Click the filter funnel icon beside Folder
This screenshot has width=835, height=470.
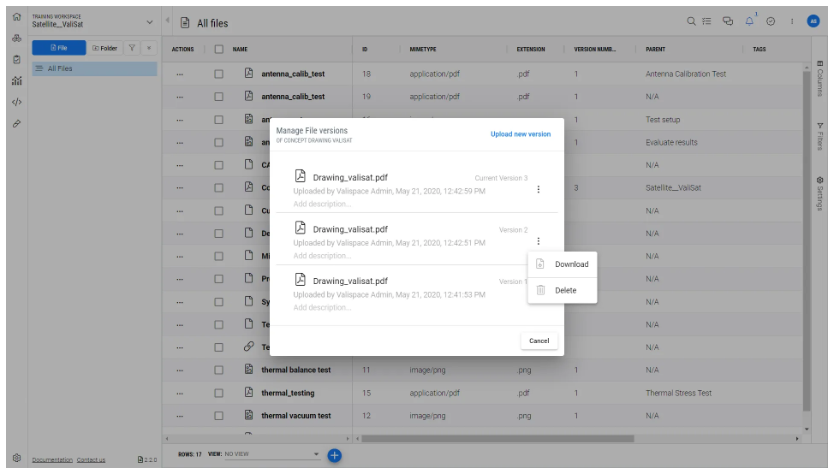point(131,47)
